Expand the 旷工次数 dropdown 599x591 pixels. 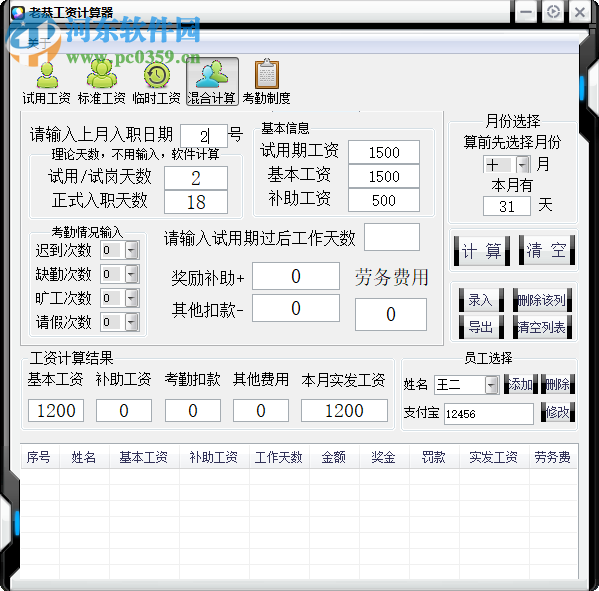point(132,298)
